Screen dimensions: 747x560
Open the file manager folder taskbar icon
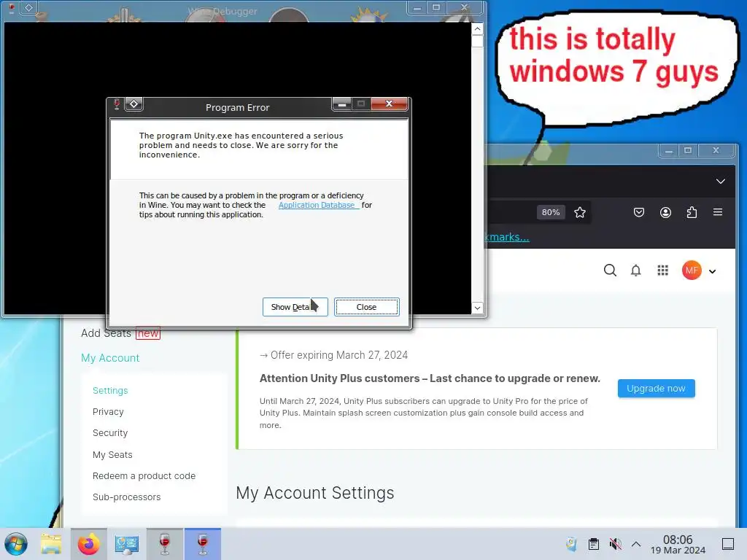coord(51,544)
